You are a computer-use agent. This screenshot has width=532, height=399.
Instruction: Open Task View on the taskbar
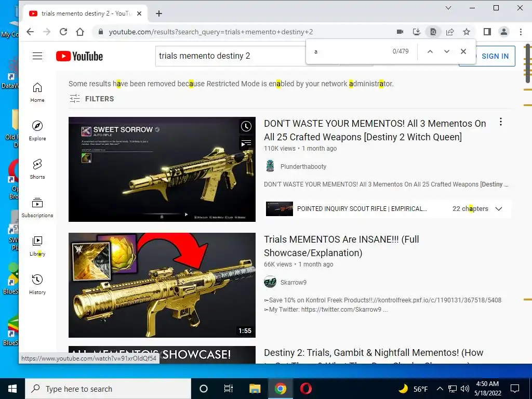click(x=229, y=389)
